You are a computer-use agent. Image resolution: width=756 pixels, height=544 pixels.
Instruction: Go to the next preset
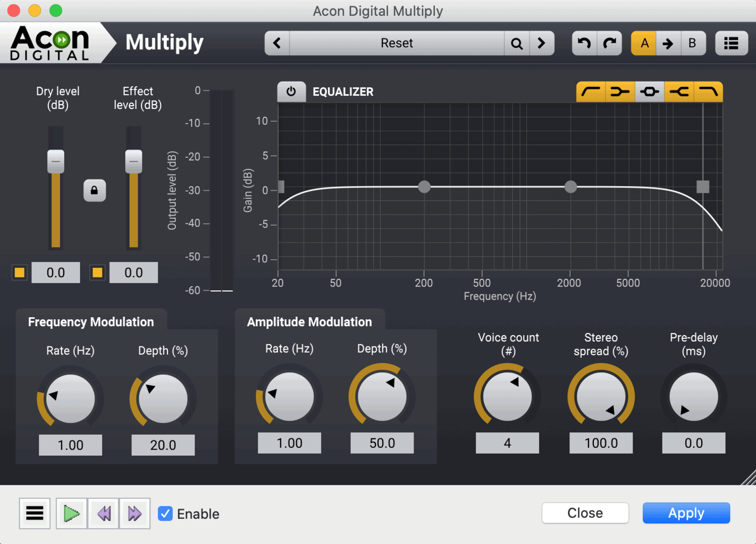coord(542,43)
